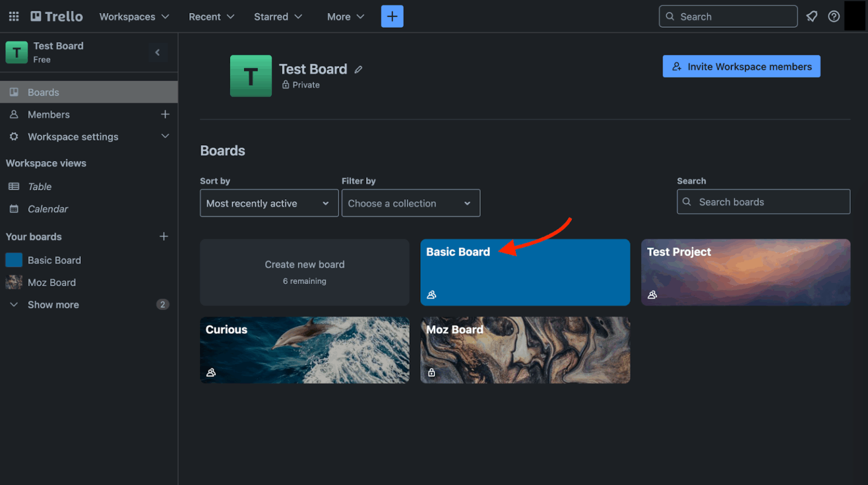Click the pencil icon to rename Test Board

[358, 69]
